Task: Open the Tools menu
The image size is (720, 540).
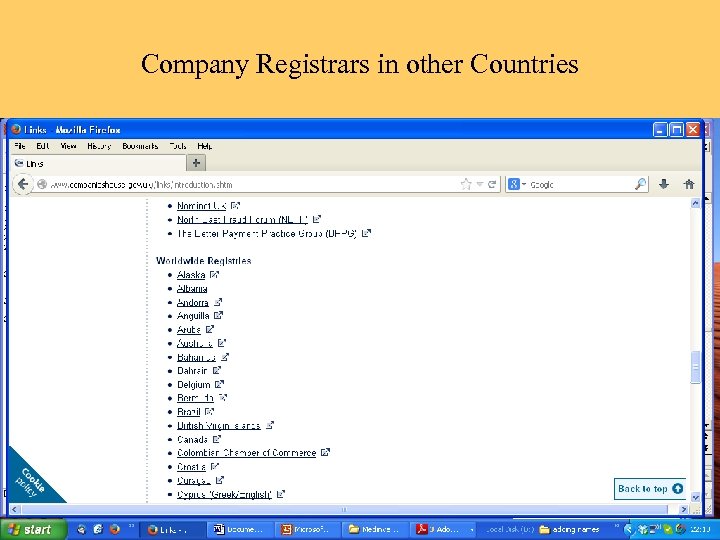Action: coord(178,146)
